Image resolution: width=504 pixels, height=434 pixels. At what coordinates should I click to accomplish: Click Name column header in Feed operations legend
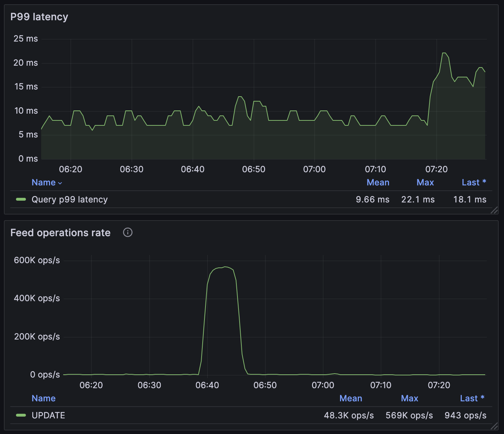click(43, 398)
